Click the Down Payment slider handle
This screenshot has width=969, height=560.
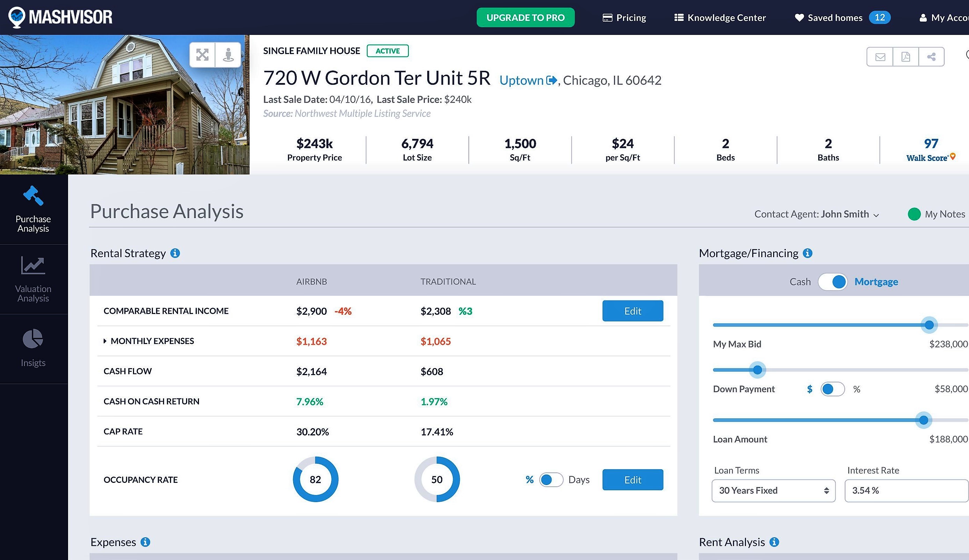tap(757, 370)
